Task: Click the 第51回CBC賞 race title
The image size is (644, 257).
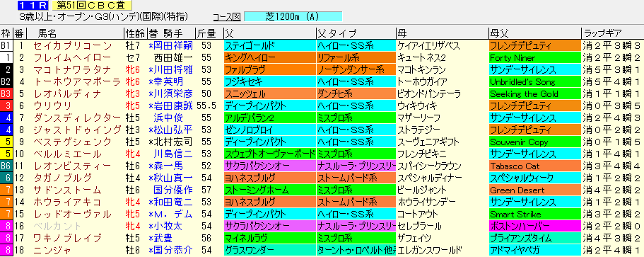Action: coord(92,6)
